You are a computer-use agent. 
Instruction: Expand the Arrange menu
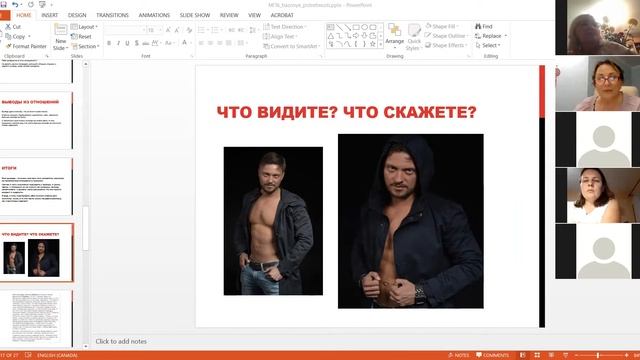394,37
